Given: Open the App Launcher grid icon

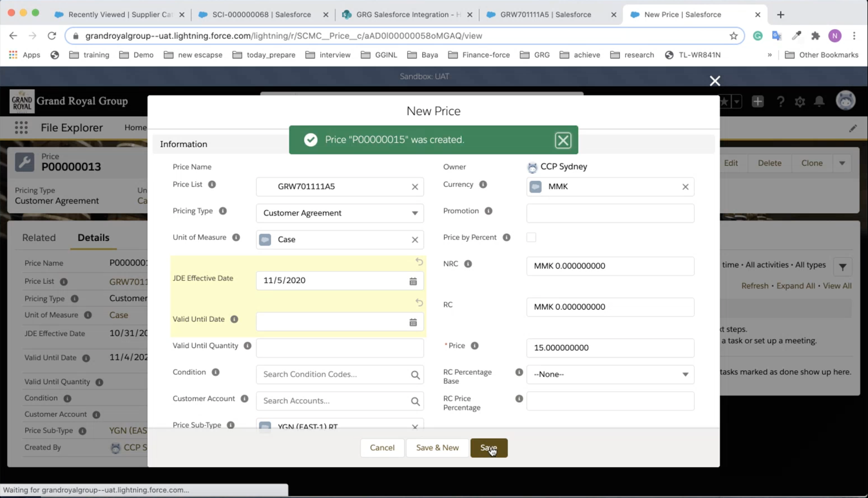Looking at the screenshot, I should 21,128.
